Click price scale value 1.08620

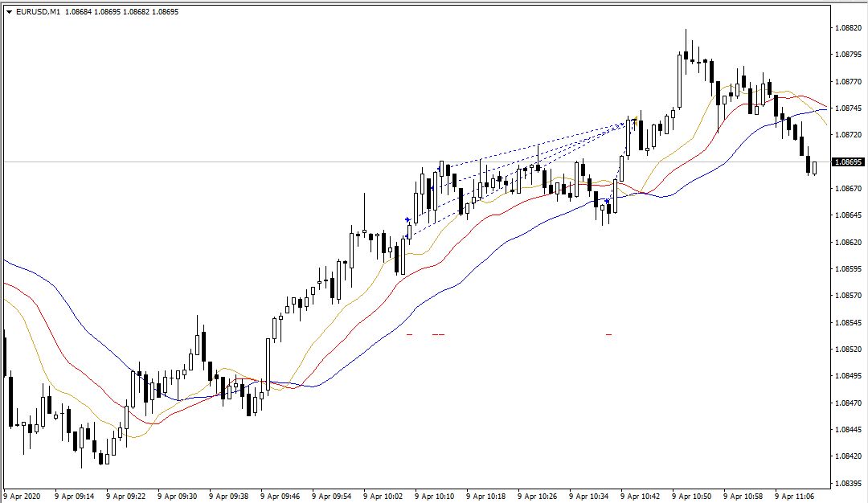tap(848, 242)
